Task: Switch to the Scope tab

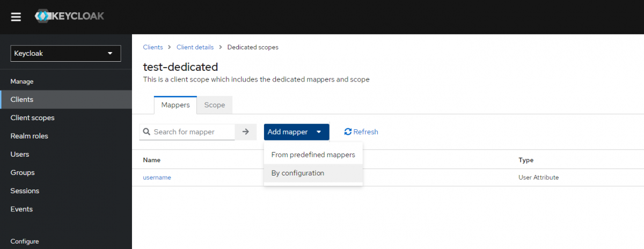Action: click(x=215, y=105)
